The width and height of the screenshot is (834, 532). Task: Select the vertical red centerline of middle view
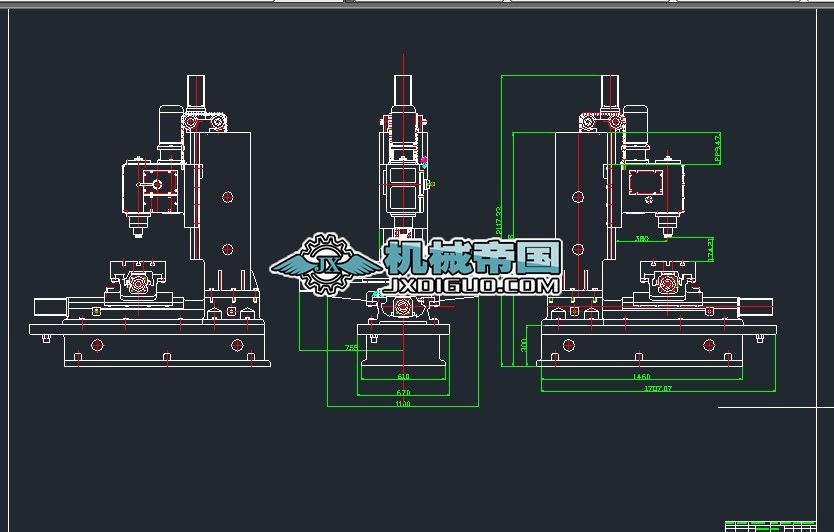pyautogui.click(x=404, y=223)
